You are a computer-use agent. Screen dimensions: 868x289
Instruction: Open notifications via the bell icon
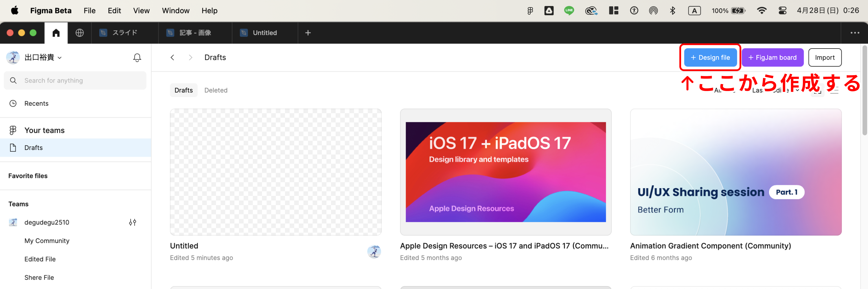coord(137,58)
